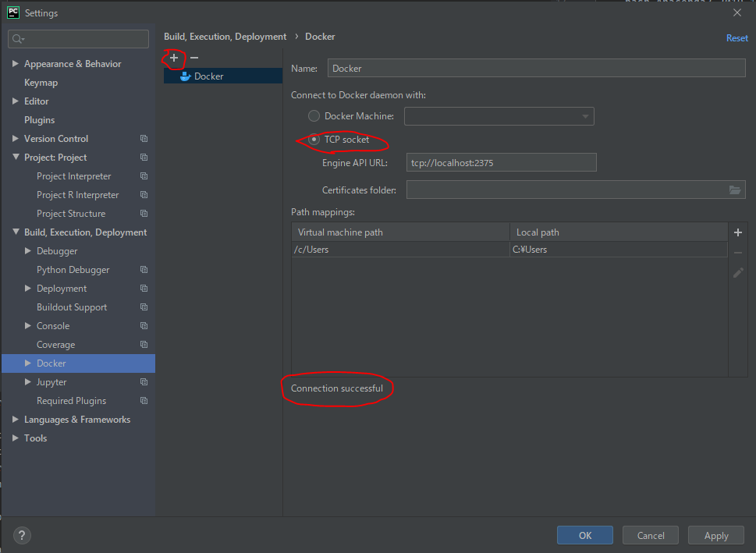756x553 pixels.
Task: Click project-level icon beside Project: Project
Action: click(x=144, y=158)
